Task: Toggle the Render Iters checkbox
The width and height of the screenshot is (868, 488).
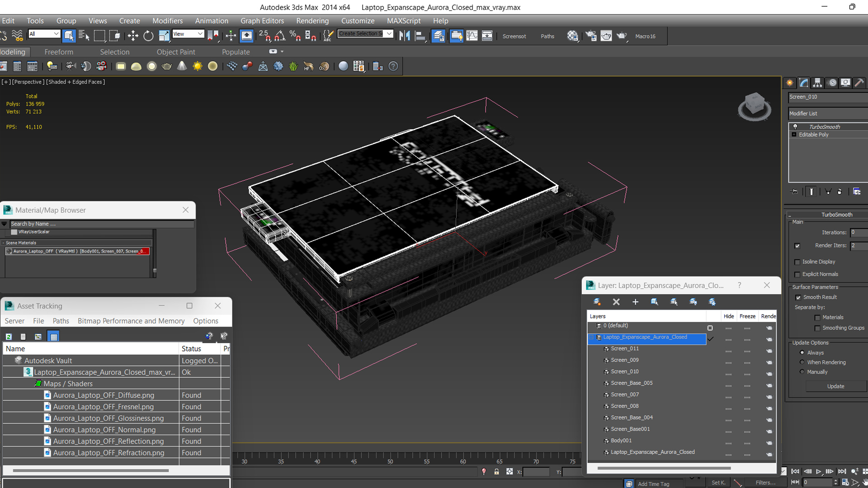Action: (797, 246)
